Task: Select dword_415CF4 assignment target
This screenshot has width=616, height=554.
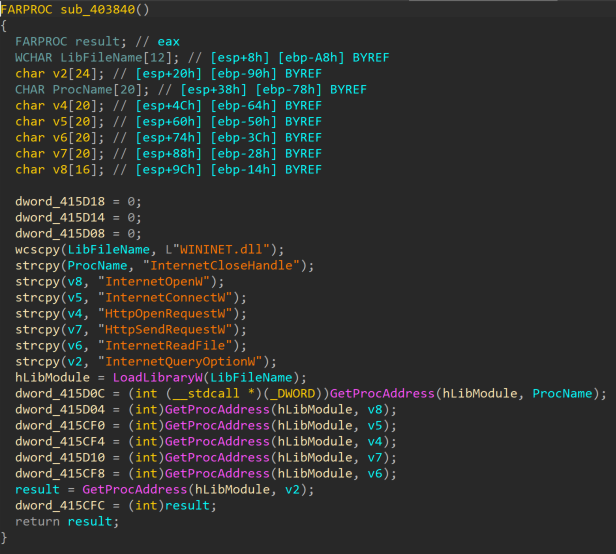Action: click(x=60, y=442)
